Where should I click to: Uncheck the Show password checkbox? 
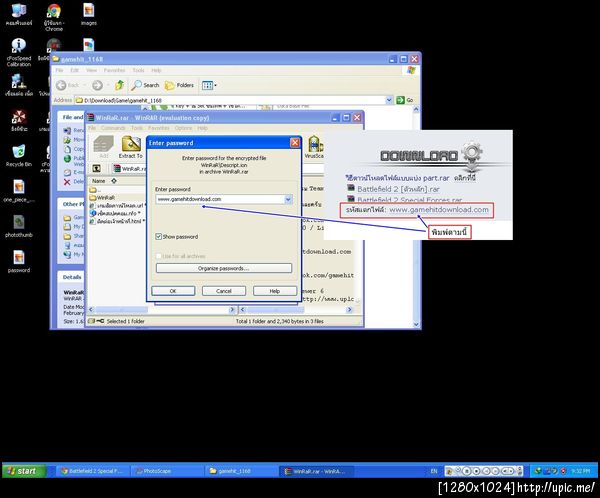[x=158, y=237]
